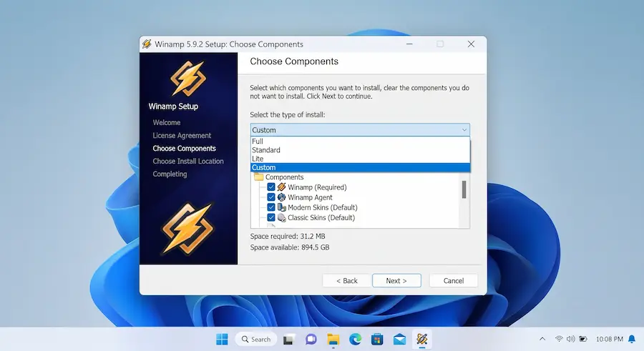Click the Space available: 894.5 GB text
Image resolution: width=644 pixels, height=351 pixels.
[290, 247]
